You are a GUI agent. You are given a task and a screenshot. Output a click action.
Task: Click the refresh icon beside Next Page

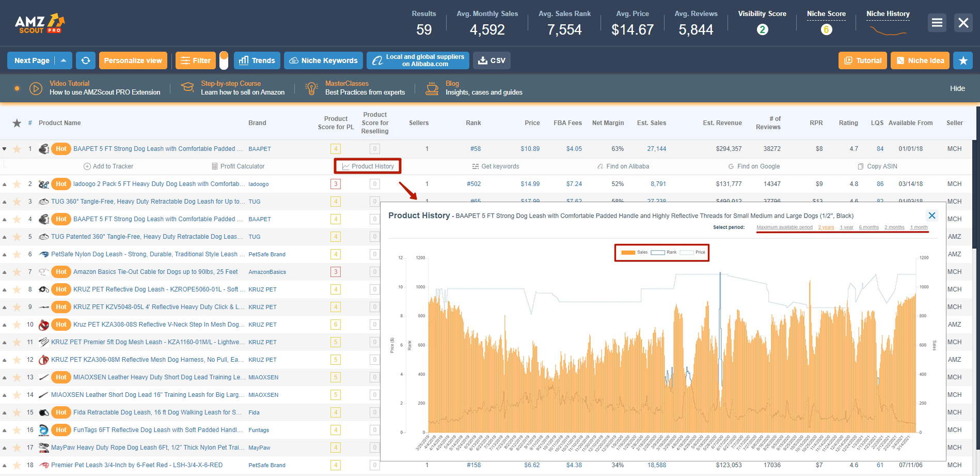coord(85,60)
